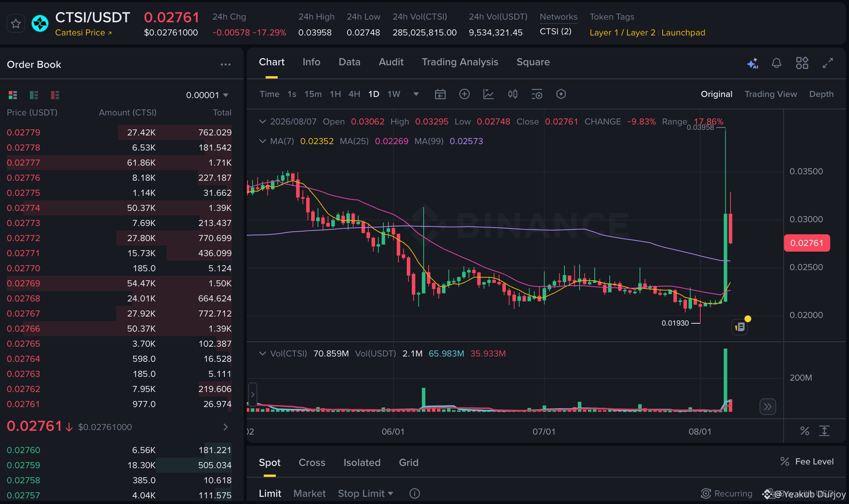Screen dimensions: 849x504
Task: Toggle percentage scale on price axis
Action: [805, 431]
